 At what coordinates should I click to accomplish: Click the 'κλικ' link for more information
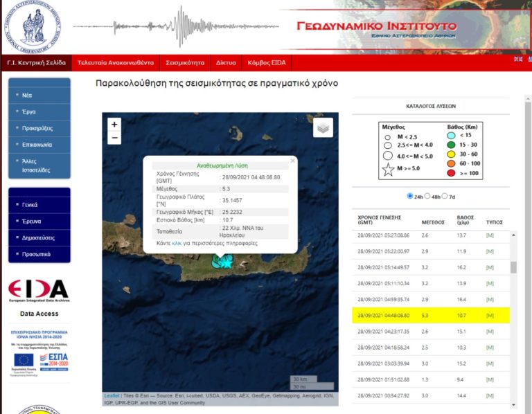pyautogui.click(x=177, y=243)
